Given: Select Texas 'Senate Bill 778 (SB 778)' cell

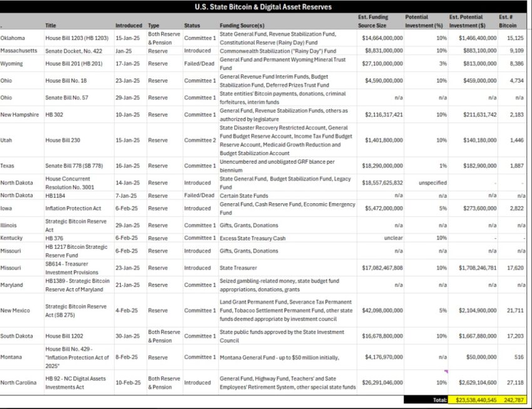Looking at the screenshot, I should tap(79, 166).
